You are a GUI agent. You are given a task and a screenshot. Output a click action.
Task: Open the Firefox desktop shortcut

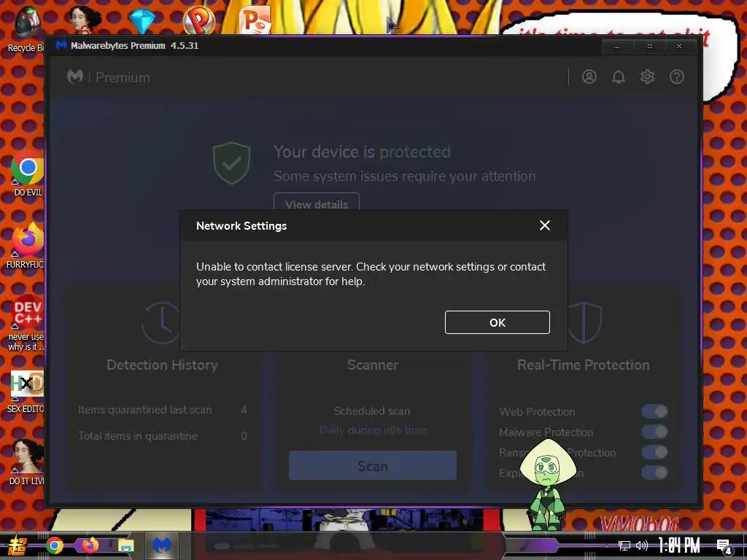[x=26, y=246]
